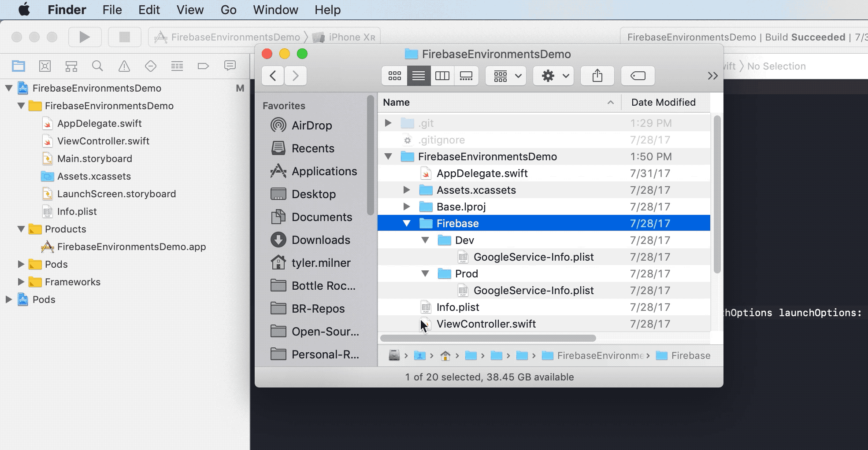Collapse the Dev folder in Finder

[x=425, y=240]
